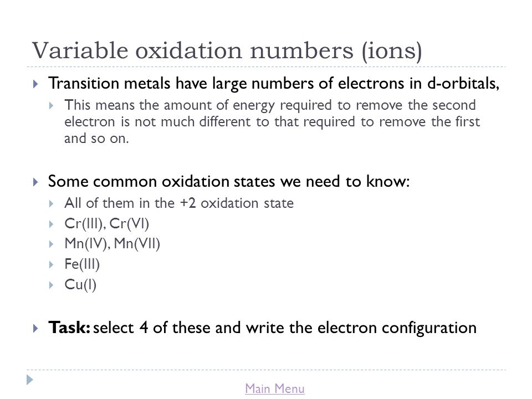532x399 pixels.
Task: Click bullet arrow next to 'All of them in the +2'
Action: (x=51, y=203)
